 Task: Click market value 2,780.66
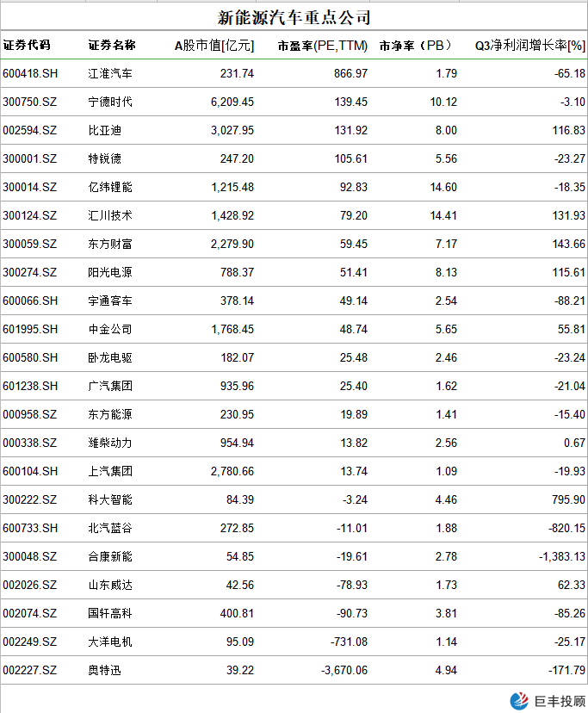[232, 472]
